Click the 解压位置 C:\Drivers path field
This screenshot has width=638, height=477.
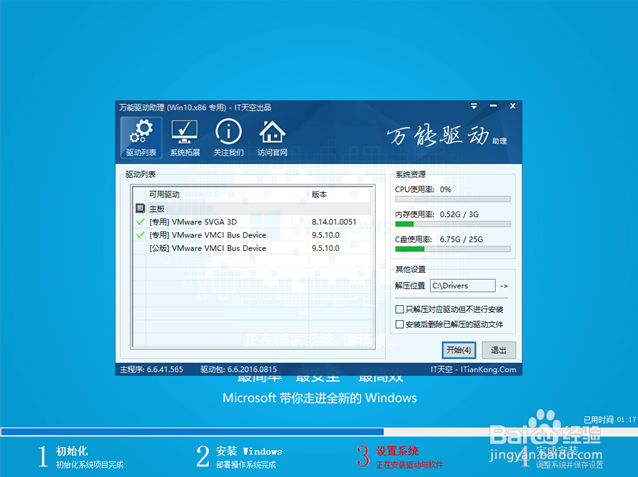463,286
